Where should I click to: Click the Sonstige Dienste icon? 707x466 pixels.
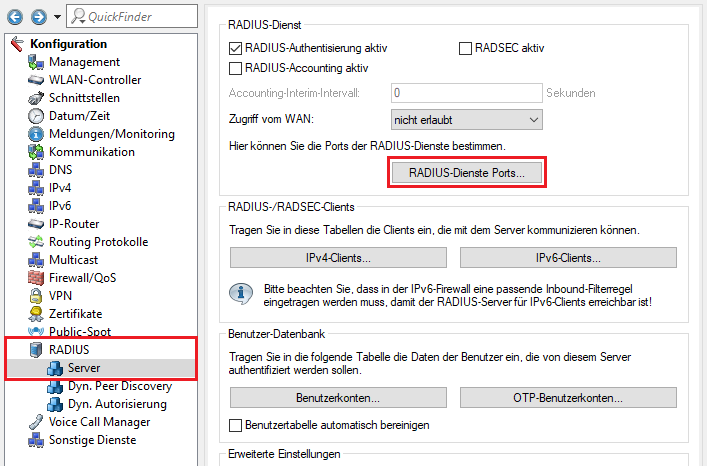click(36, 440)
